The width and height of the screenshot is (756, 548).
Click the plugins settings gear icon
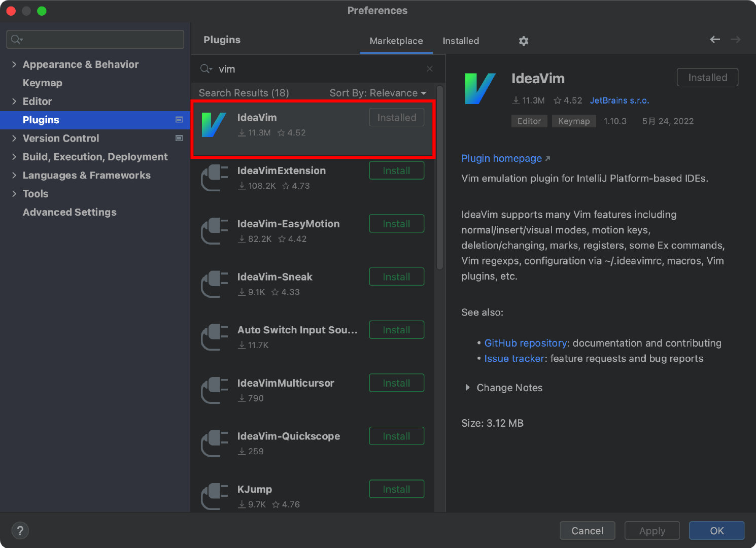click(x=524, y=41)
